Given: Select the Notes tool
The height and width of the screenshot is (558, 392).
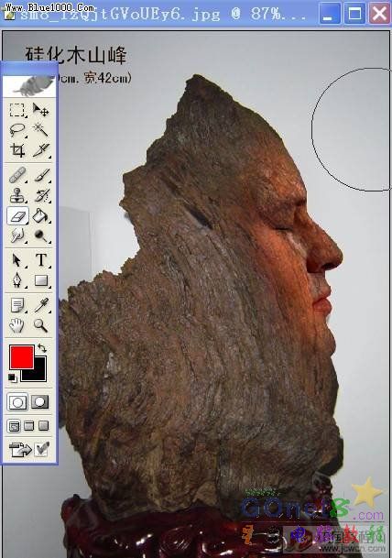Looking at the screenshot, I should 17,305.
